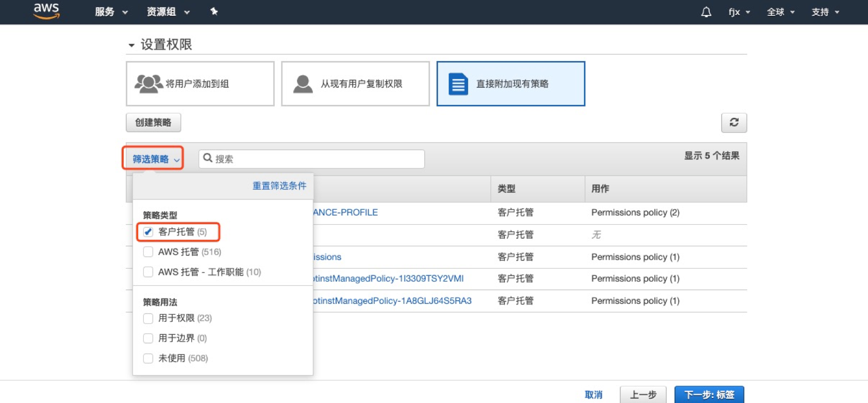Screen dimensions: 868x403
Task: Check AWS 托管 - 工作职能 (10) checkbox
Action: pyautogui.click(x=148, y=272)
